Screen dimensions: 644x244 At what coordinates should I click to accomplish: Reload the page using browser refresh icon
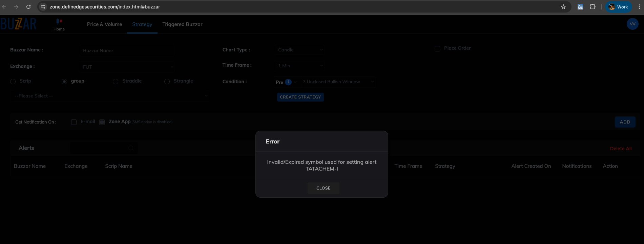coord(28,7)
